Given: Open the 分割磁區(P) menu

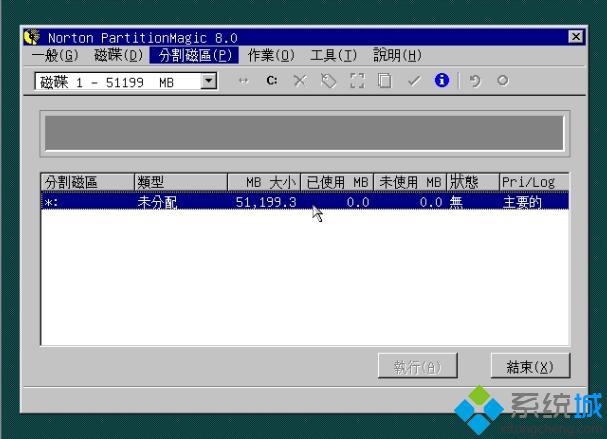Looking at the screenshot, I should [194, 56].
